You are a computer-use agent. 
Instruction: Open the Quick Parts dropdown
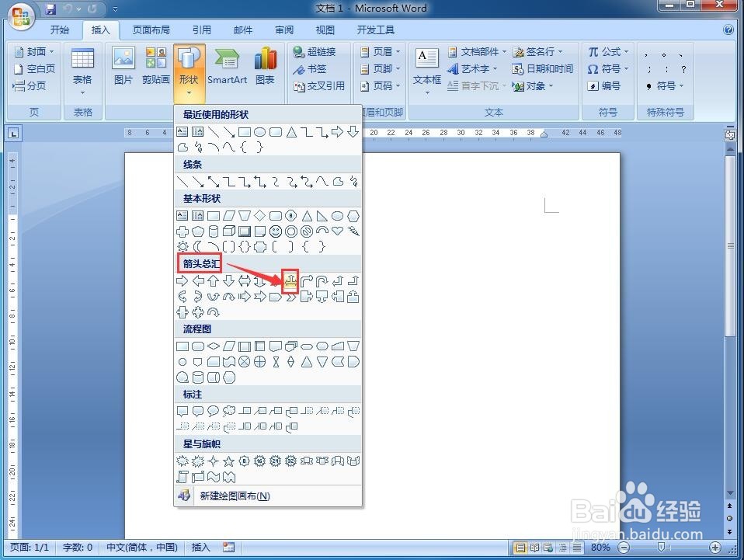478,52
